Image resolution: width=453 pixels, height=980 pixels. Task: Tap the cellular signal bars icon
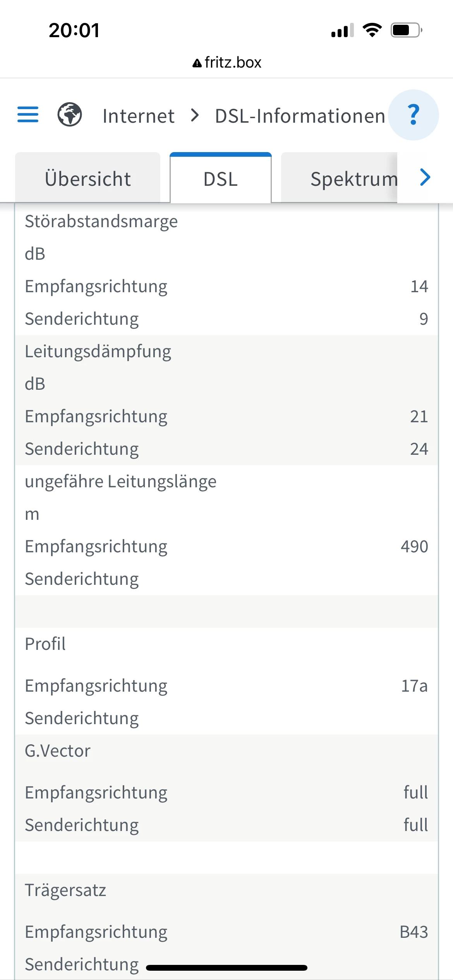point(342,31)
